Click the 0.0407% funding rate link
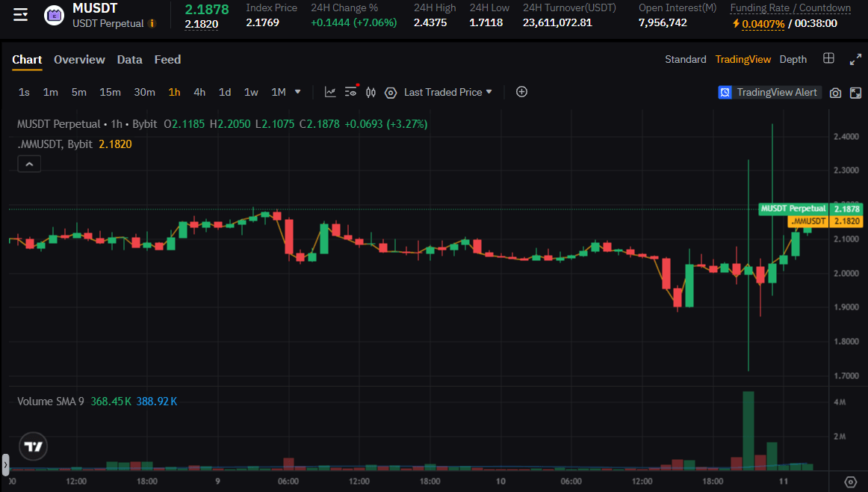 click(x=763, y=23)
